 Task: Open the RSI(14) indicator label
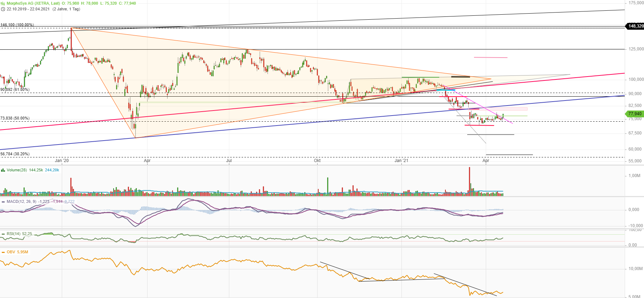click(x=14, y=234)
